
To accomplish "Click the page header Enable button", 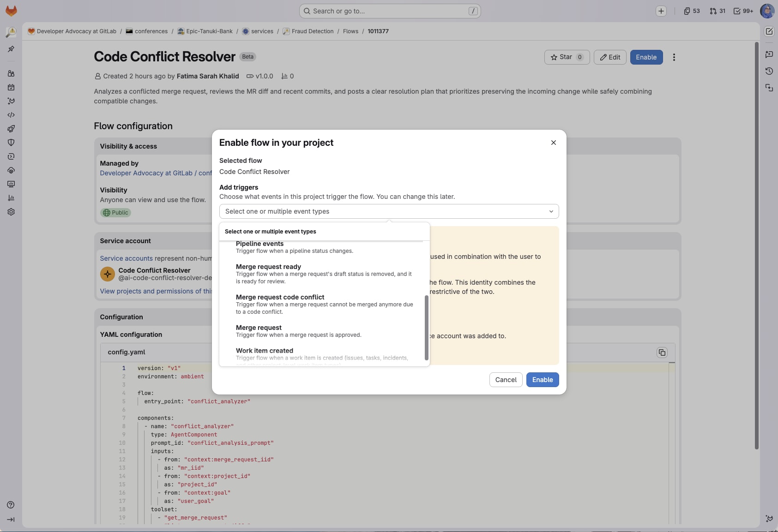I will click(646, 57).
